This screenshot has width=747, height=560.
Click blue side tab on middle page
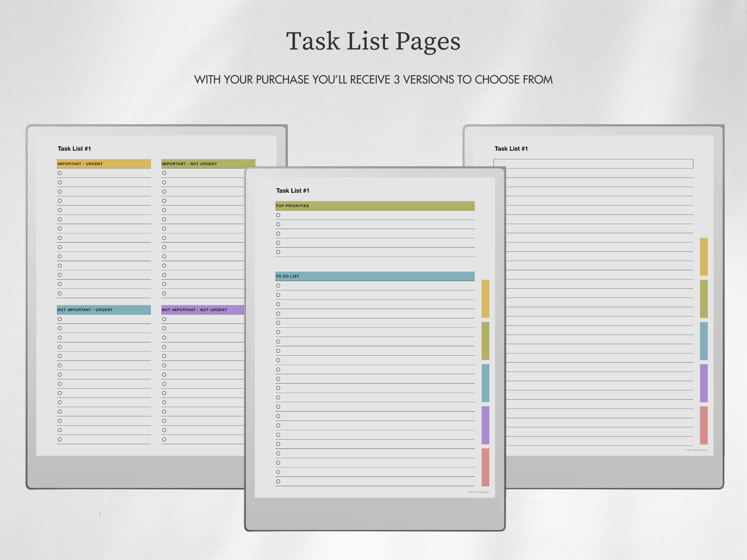point(485,383)
